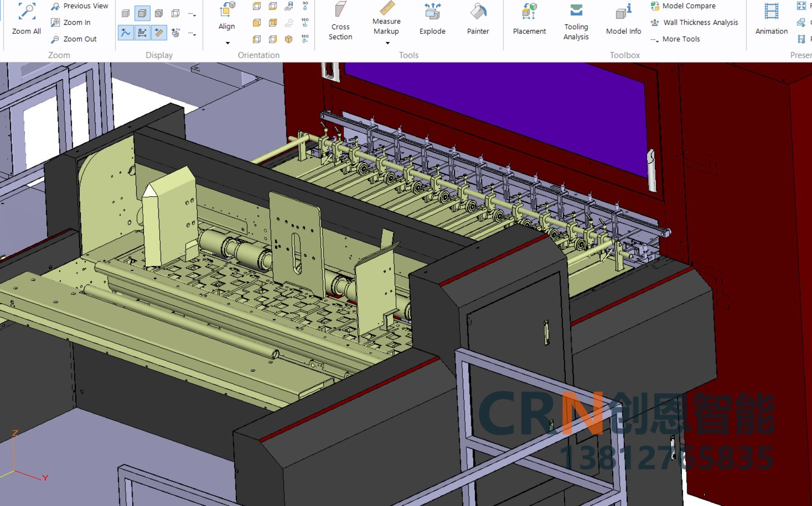The width and height of the screenshot is (812, 506).
Task: Set left view with left-face cube
Action: click(257, 39)
